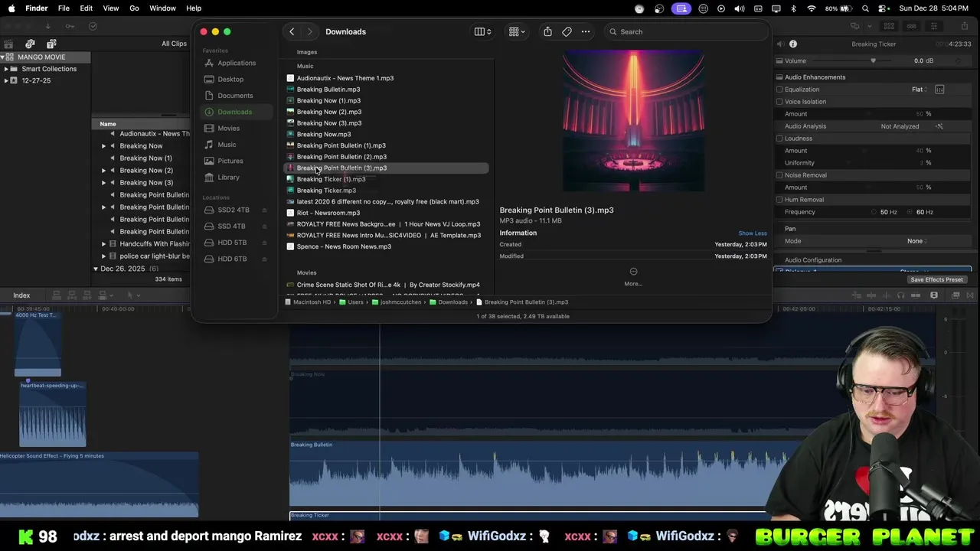This screenshot has width=980, height=551.
Task: Open Finder group-by dropdown
Action: (x=517, y=31)
